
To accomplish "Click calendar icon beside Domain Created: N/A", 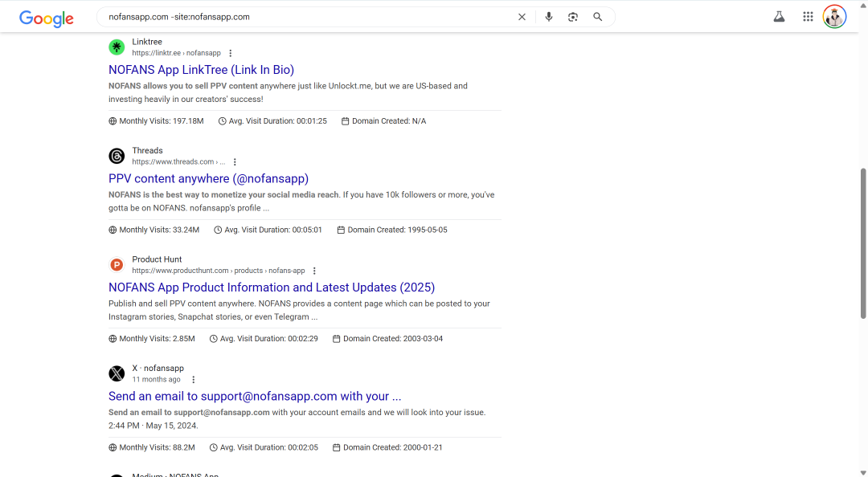I will pos(345,121).
